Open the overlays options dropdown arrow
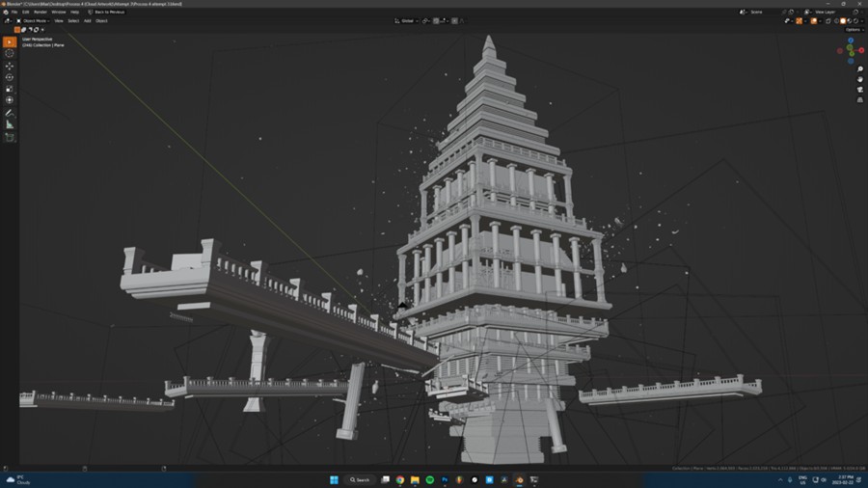Viewport: 868px width, 488px height. (x=820, y=21)
